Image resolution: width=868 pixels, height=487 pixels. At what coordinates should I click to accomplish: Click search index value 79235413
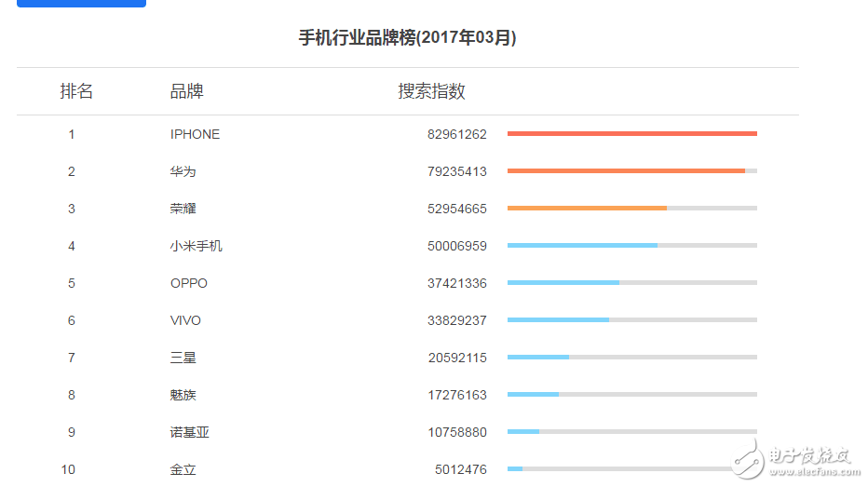point(456,171)
